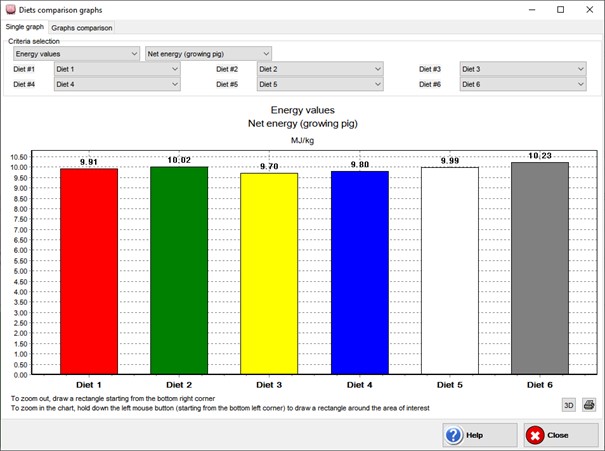Screen dimensions: 605x451
Task: Click the 9.70 value label above Diet 3
Action: click(x=269, y=166)
